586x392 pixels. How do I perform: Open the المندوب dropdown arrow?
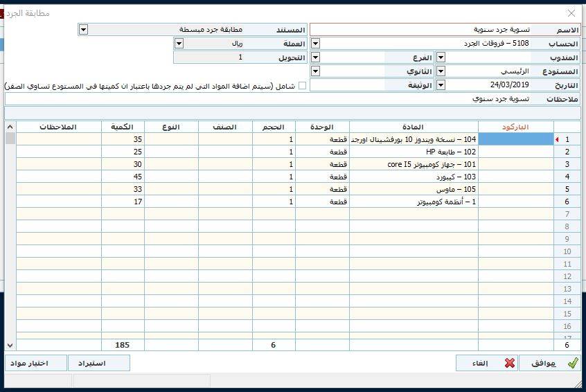click(x=441, y=57)
